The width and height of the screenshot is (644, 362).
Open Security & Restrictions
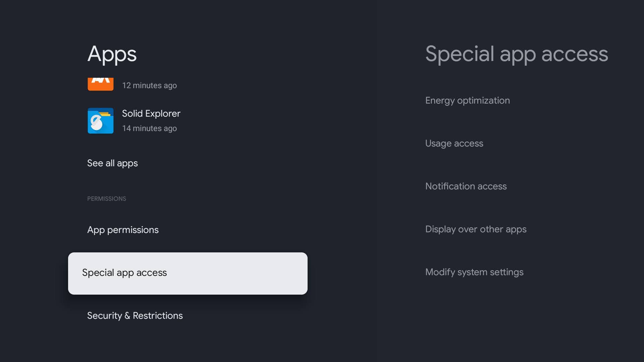(x=135, y=315)
